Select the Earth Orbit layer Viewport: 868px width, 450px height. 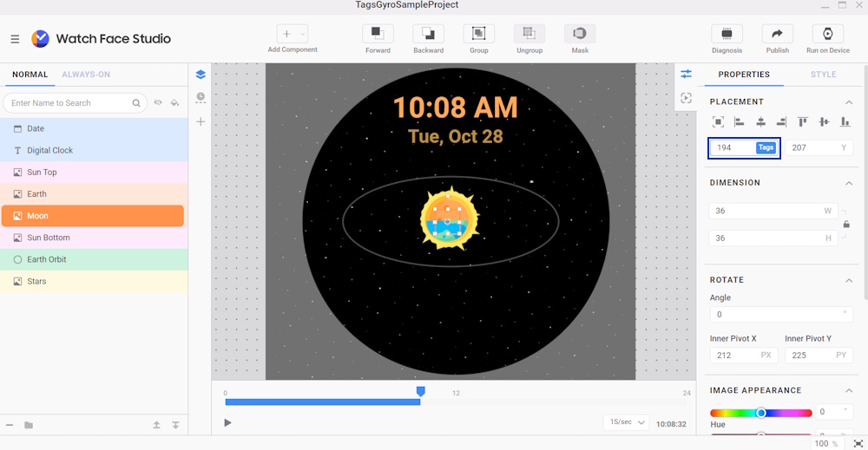pyautogui.click(x=47, y=259)
